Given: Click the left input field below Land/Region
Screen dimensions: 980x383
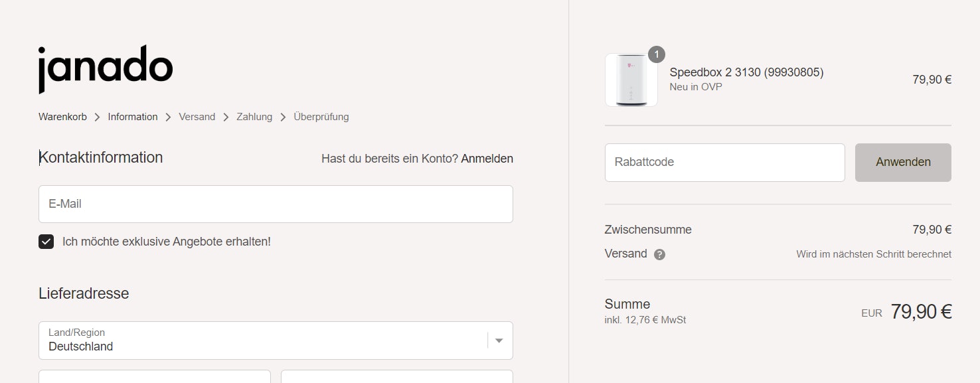Looking at the screenshot, I should coord(155,377).
